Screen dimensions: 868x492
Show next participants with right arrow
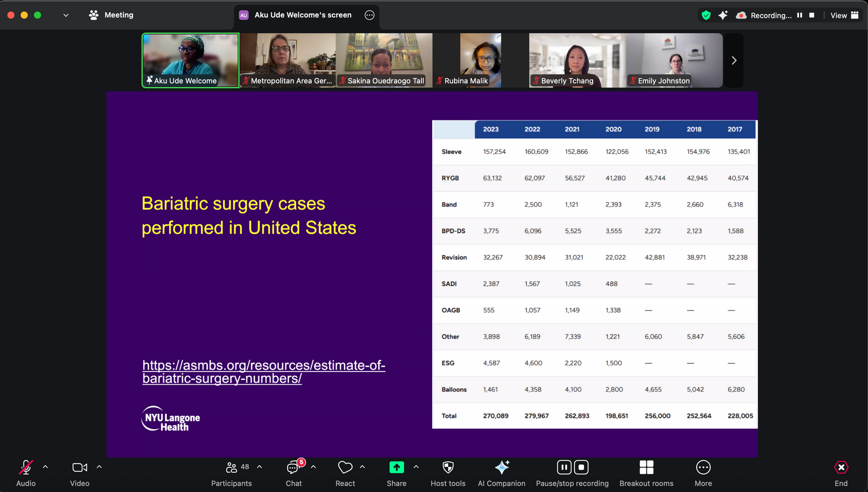734,61
